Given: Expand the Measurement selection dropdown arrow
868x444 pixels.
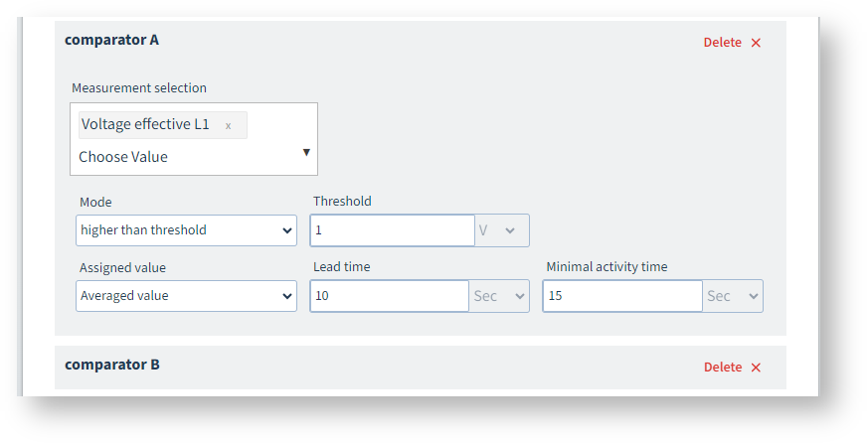Looking at the screenshot, I should click(x=306, y=152).
